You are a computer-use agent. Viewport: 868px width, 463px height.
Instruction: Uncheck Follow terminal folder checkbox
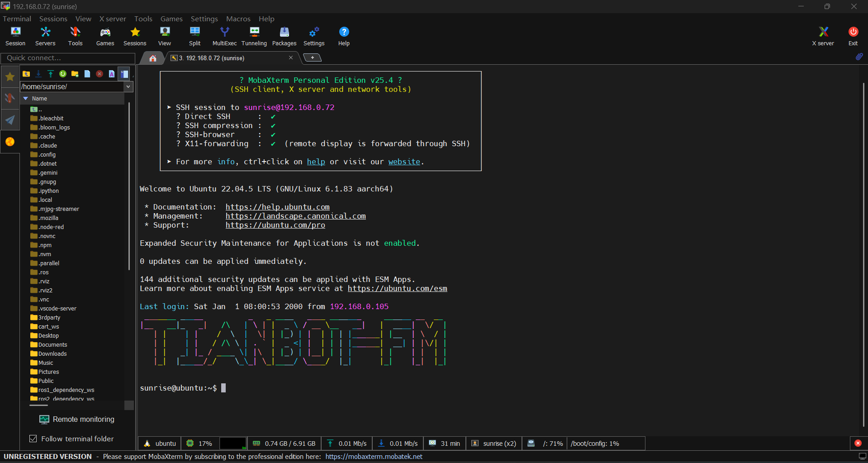[x=33, y=439]
